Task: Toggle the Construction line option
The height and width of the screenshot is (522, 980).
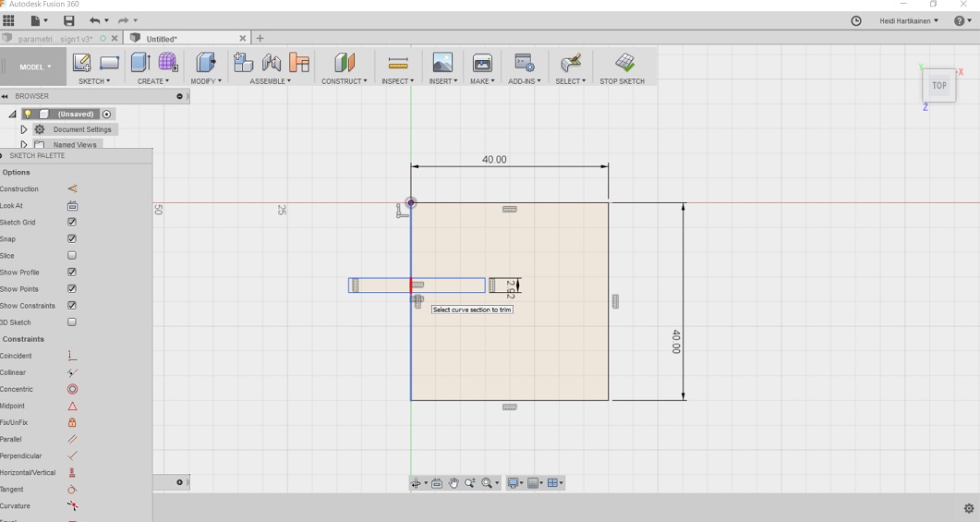Action: [x=72, y=188]
